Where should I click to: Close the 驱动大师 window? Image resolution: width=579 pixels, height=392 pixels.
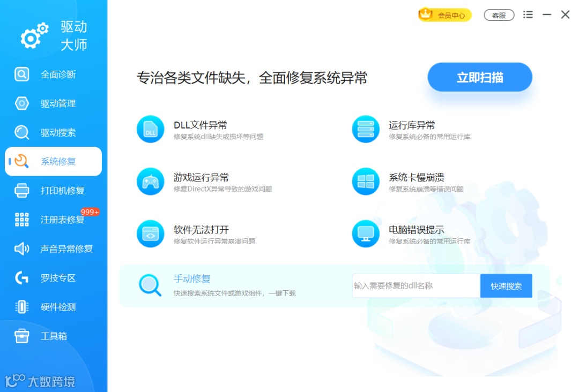566,14
